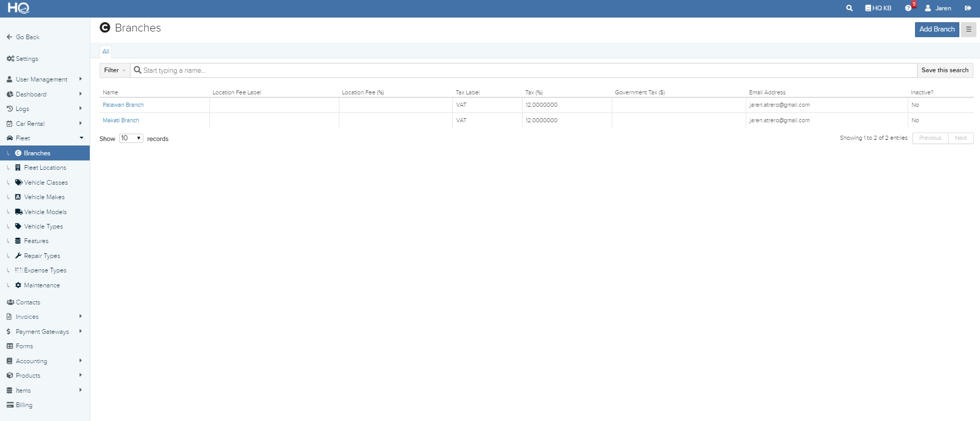The image size is (980, 421).
Task: Click the Vehicle Types tag icon
Action: [18, 226]
